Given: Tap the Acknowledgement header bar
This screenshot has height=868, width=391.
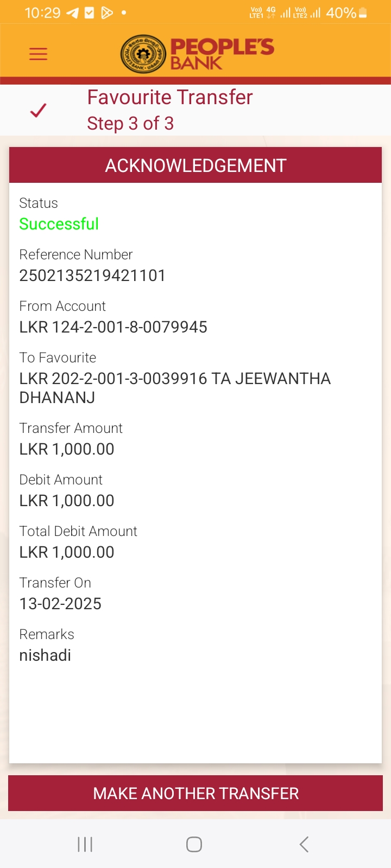Looking at the screenshot, I should (195, 165).
